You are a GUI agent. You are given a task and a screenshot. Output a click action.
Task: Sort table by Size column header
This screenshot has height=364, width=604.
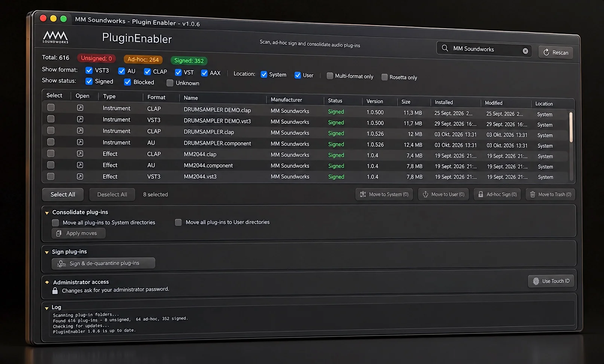(406, 102)
